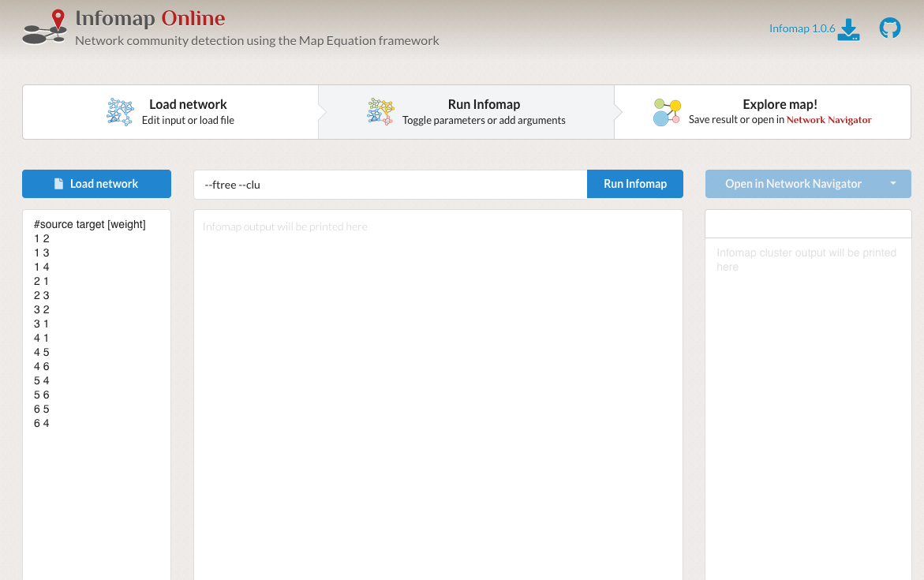Screen dimensions: 924x580
Task: Click the '1 3' network line
Action: point(41,253)
